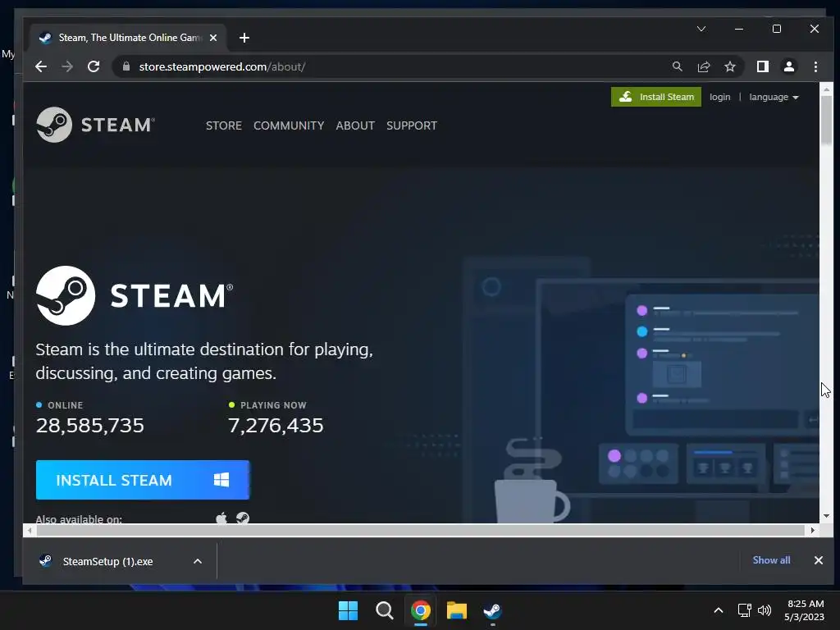This screenshot has width=840, height=630.
Task: Click vertical scrollbar up arrow
Action: tap(826, 89)
